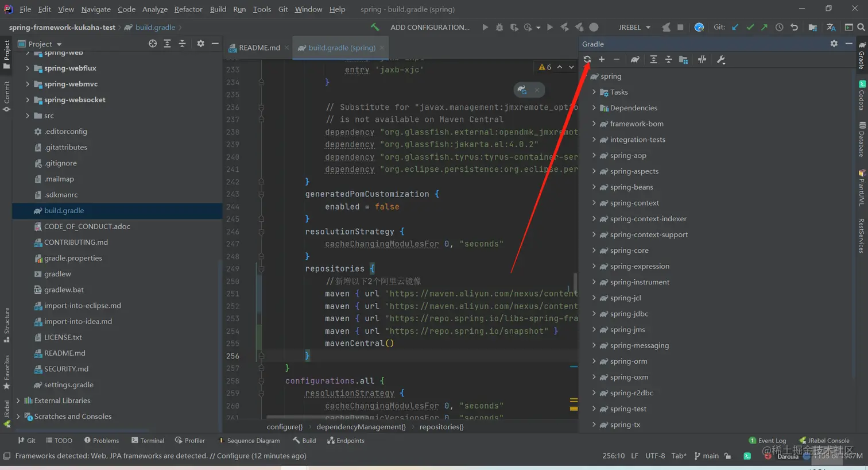Click the Execute Gradle Task elephant icon
Screen dimensions: 868x470
click(x=635, y=60)
